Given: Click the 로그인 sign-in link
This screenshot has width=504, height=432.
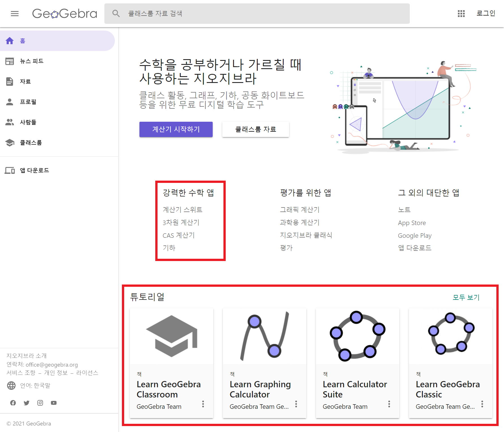Looking at the screenshot, I should (486, 13).
